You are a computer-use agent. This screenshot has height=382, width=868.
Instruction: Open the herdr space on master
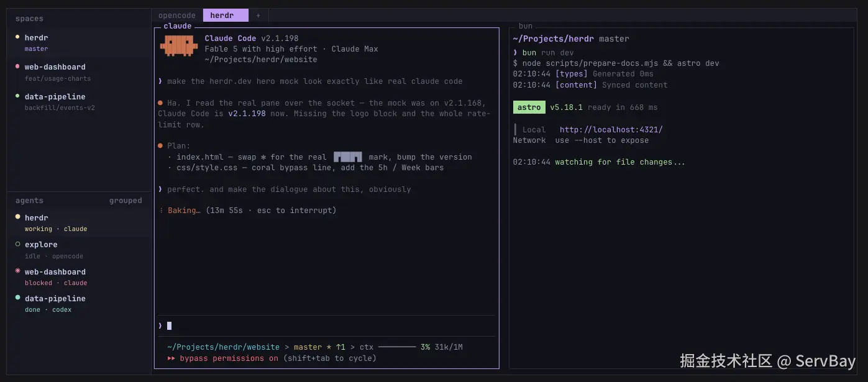[79, 43]
